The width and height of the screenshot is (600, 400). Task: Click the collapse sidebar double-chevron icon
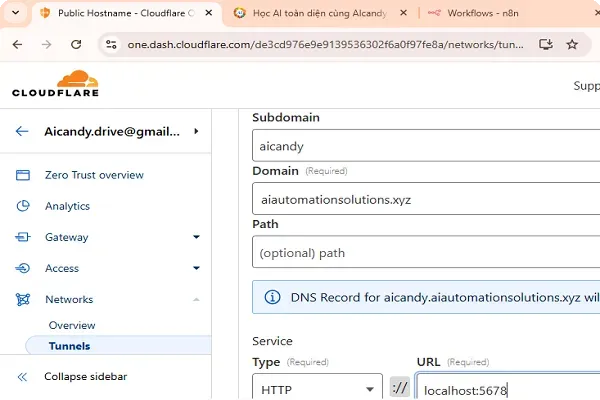click(x=23, y=377)
